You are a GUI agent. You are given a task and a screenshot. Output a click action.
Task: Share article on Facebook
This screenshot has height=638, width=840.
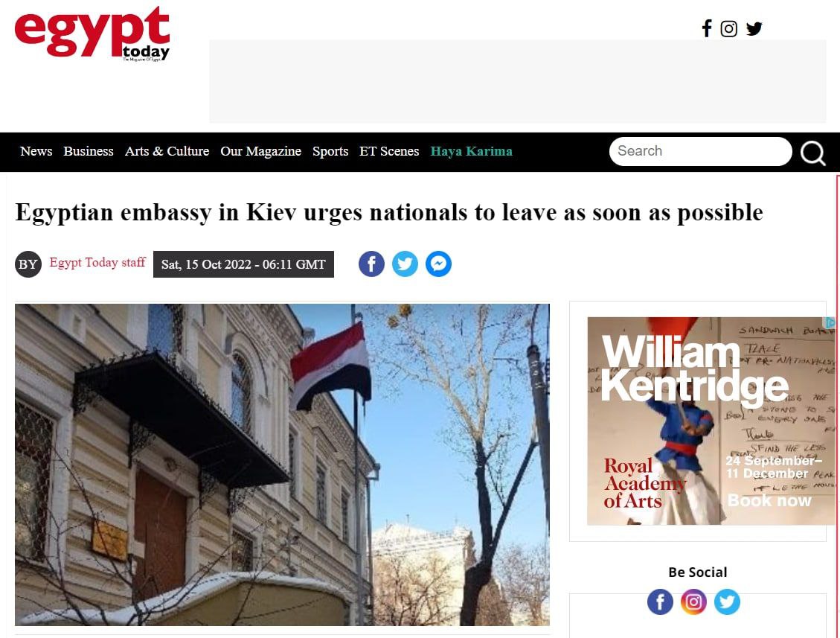[x=372, y=264]
